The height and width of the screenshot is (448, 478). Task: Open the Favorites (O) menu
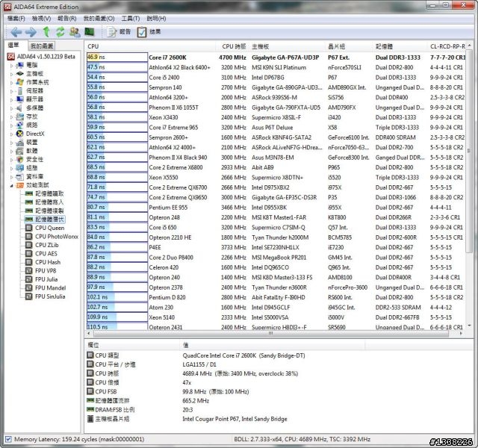pos(99,19)
